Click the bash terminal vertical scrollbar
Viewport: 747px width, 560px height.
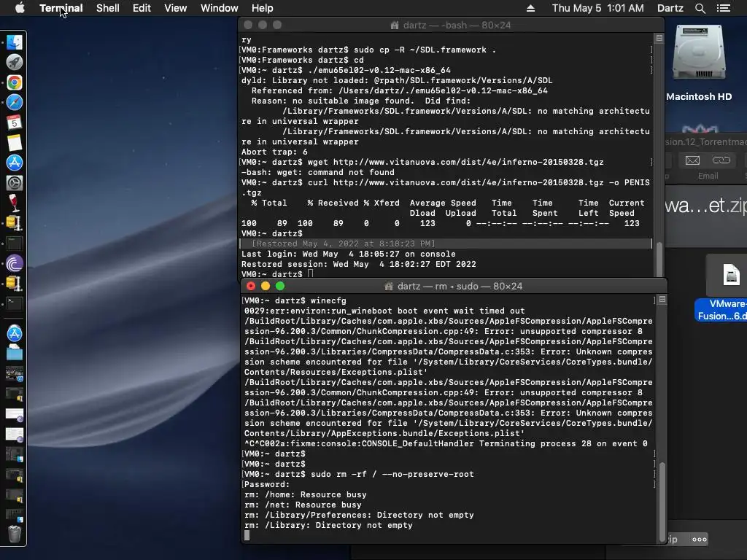(x=659, y=260)
